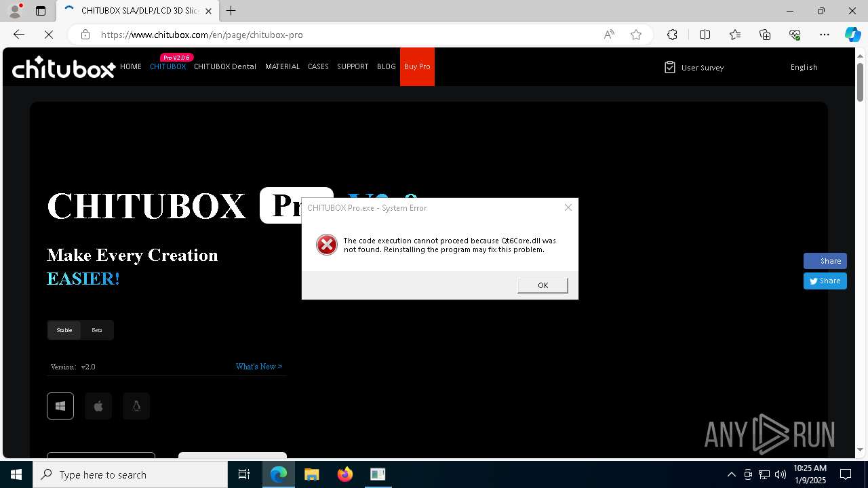Click the address bar URL field
Viewport: 868px width, 488px height.
point(346,35)
